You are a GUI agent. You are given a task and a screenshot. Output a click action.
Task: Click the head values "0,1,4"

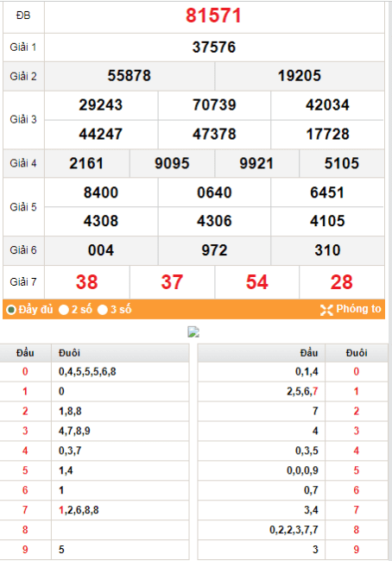pyautogui.click(x=307, y=372)
